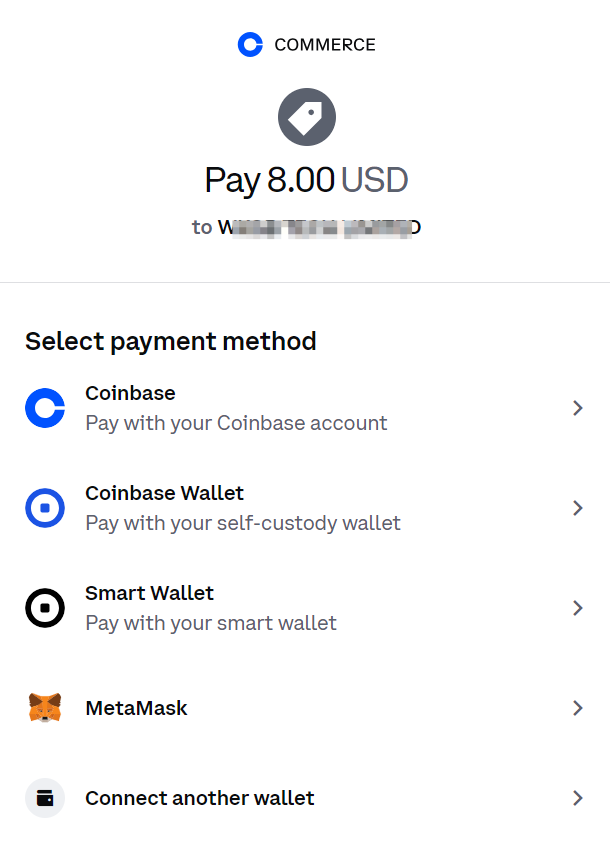The image size is (610, 844).
Task: Choose the Coinbase payment method label
Action: tap(130, 393)
